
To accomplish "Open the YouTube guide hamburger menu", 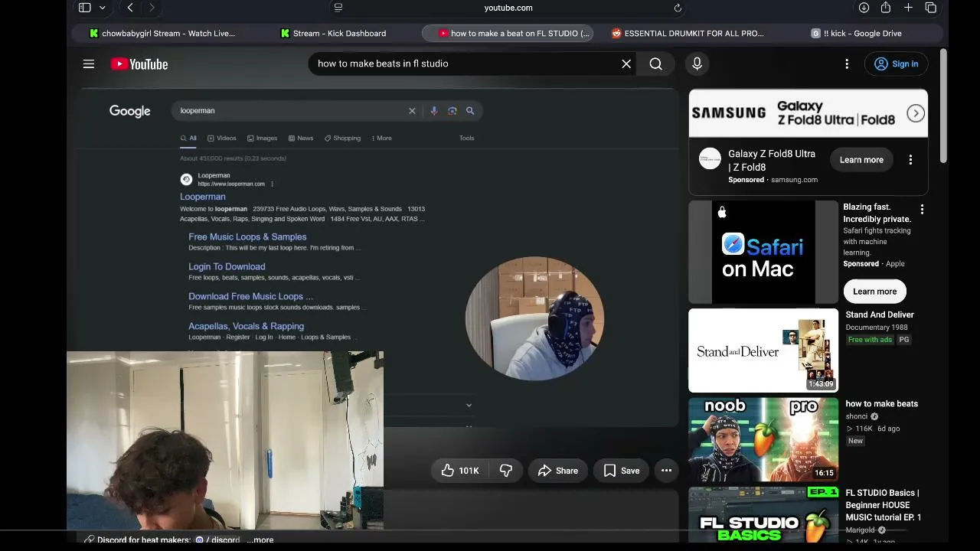I will (89, 64).
